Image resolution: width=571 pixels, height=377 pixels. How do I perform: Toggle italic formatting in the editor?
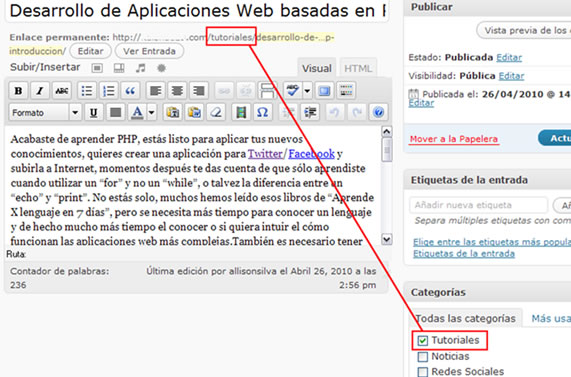pos(40,91)
